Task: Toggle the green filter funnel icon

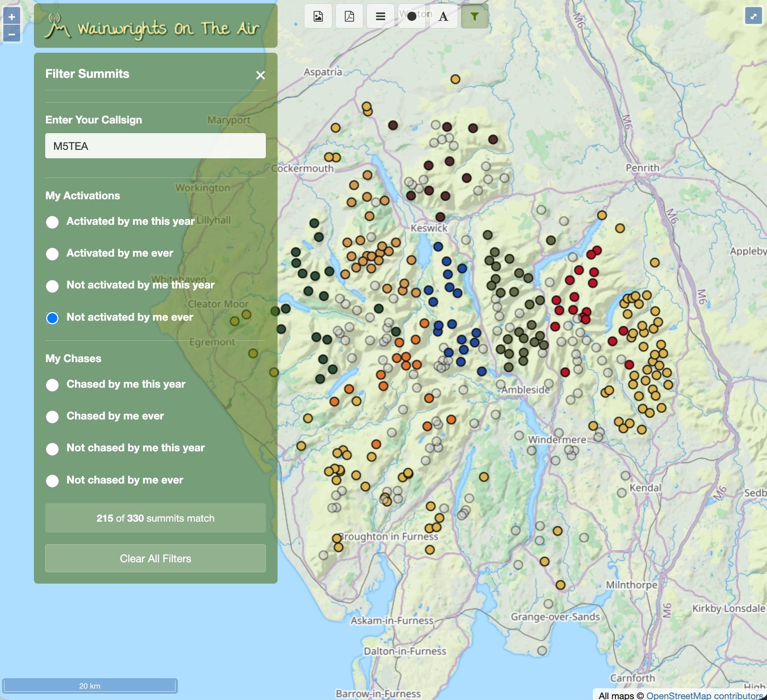Action: [x=474, y=16]
